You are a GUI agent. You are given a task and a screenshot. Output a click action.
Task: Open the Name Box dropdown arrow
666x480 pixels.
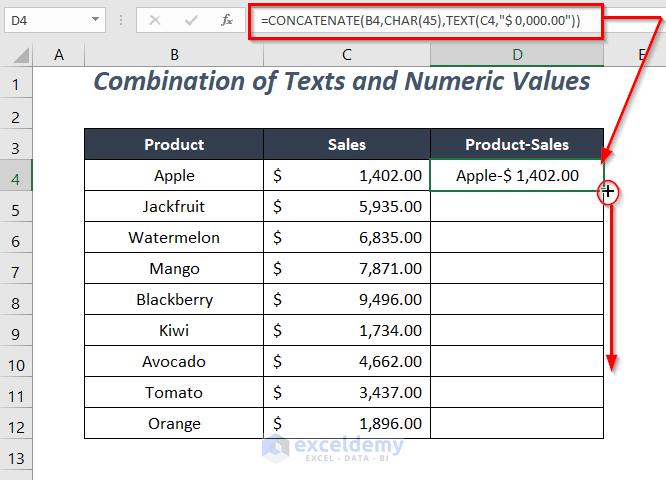95,20
